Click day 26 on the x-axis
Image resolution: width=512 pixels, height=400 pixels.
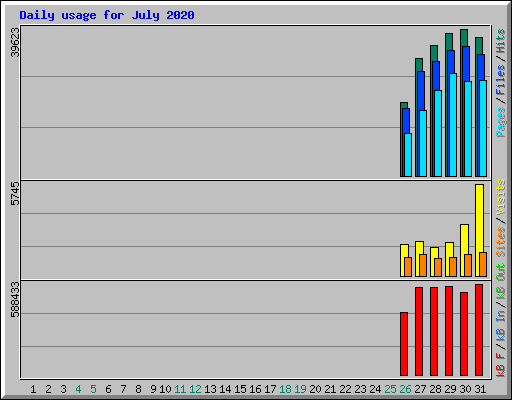click(x=405, y=389)
